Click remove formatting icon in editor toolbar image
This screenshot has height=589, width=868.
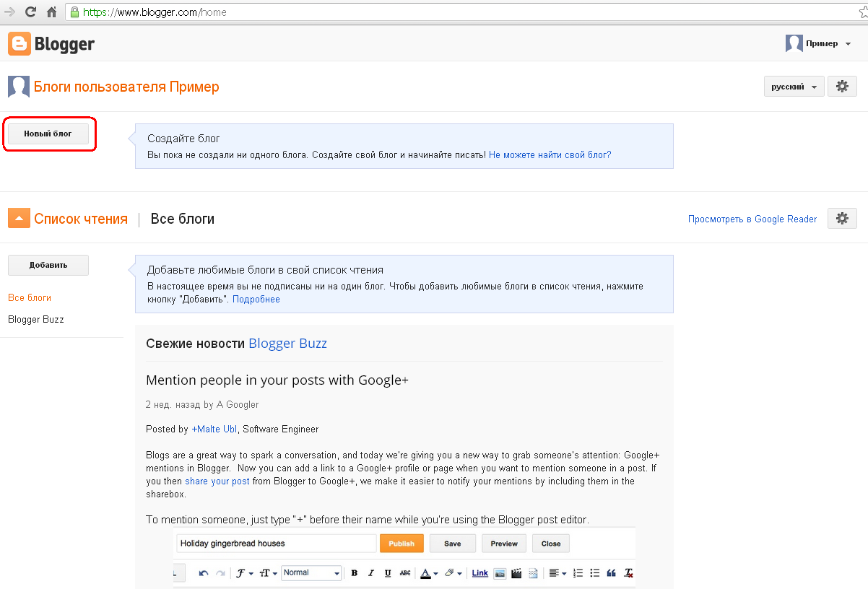(x=628, y=573)
